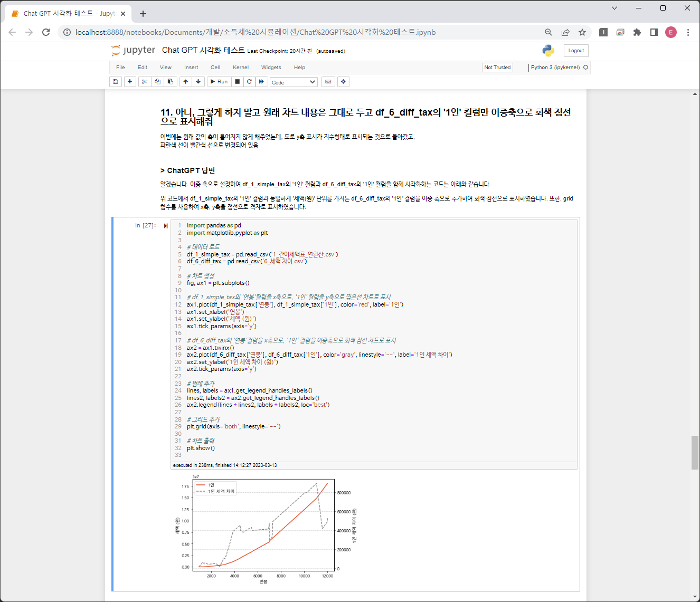The image size is (700, 602).
Task: Open the Widgets menu
Action: (271, 68)
